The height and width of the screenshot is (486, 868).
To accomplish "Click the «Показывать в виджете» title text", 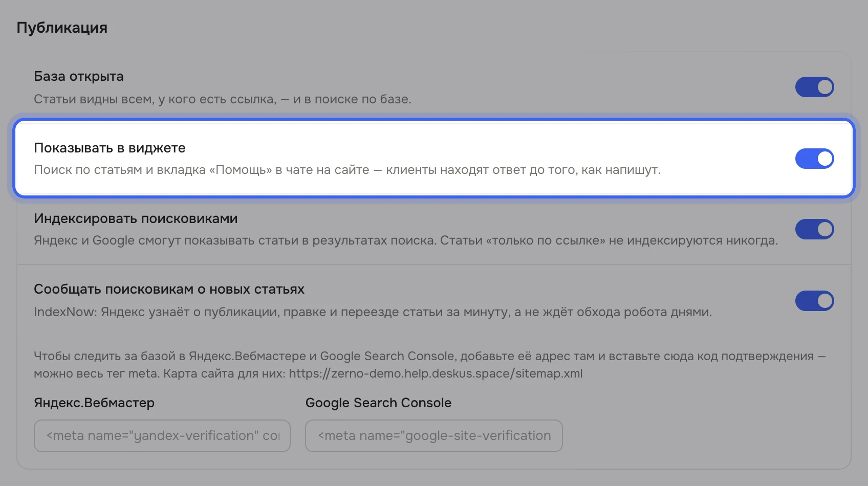I will (110, 148).
